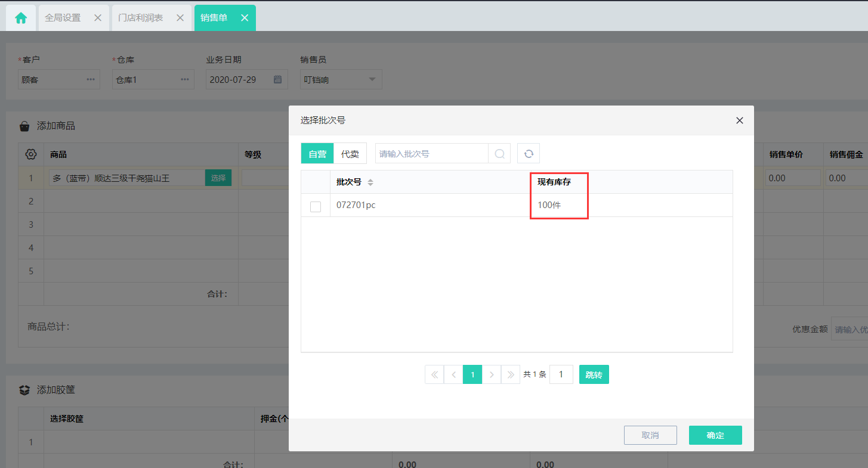Image resolution: width=868 pixels, height=468 pixels.
Task: Click the 现有库存 column header
Action: [x=554, y=182]
